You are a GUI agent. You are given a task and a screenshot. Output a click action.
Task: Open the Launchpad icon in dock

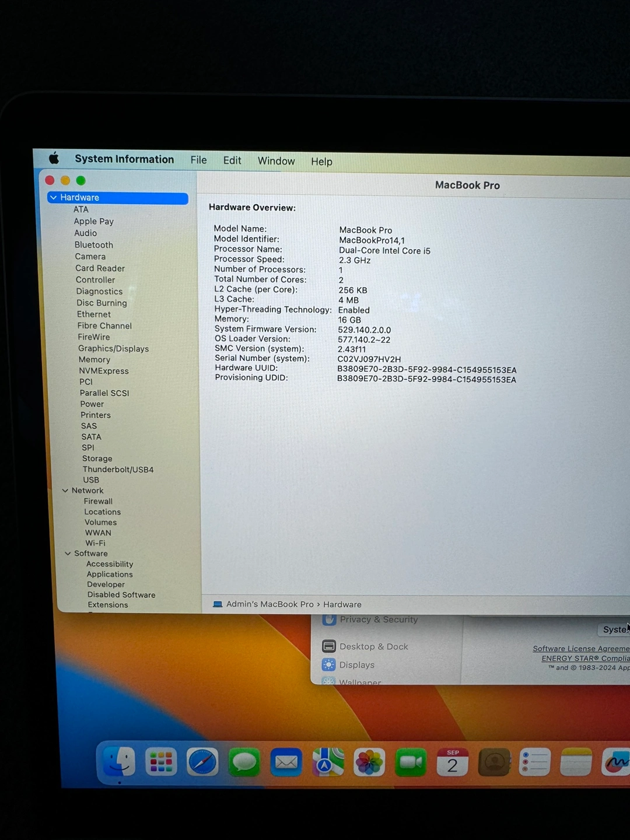161,762
